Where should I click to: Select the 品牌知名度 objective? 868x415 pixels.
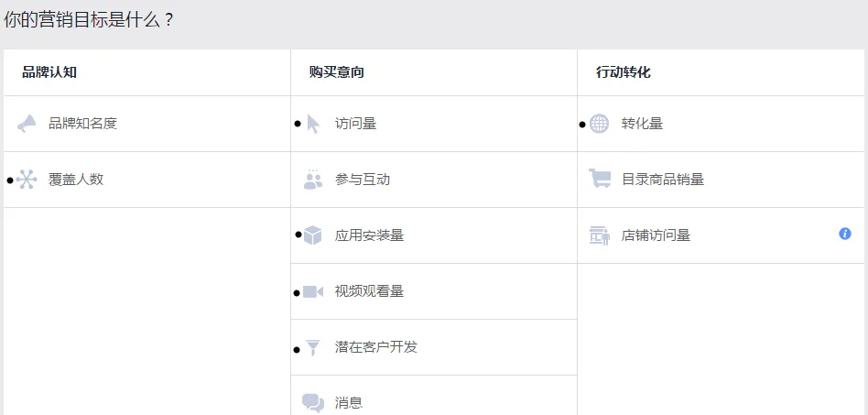tap(82, 124)
